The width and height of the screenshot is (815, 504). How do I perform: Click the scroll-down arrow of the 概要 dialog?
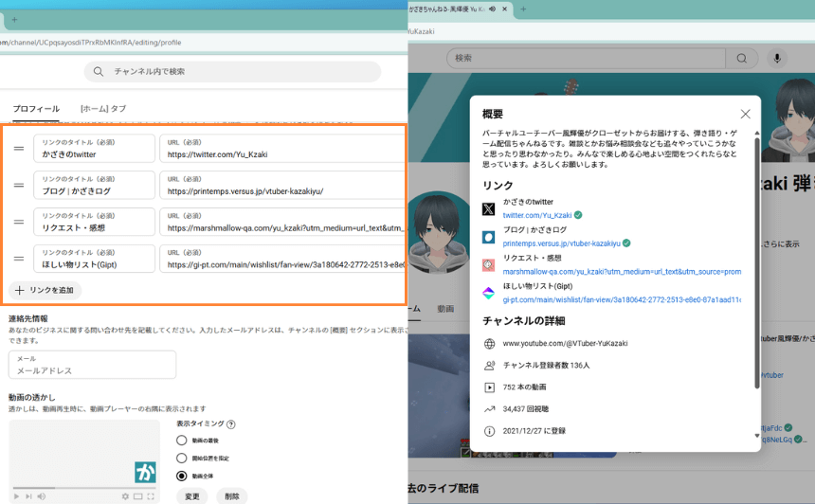click(x=757, y=436)
